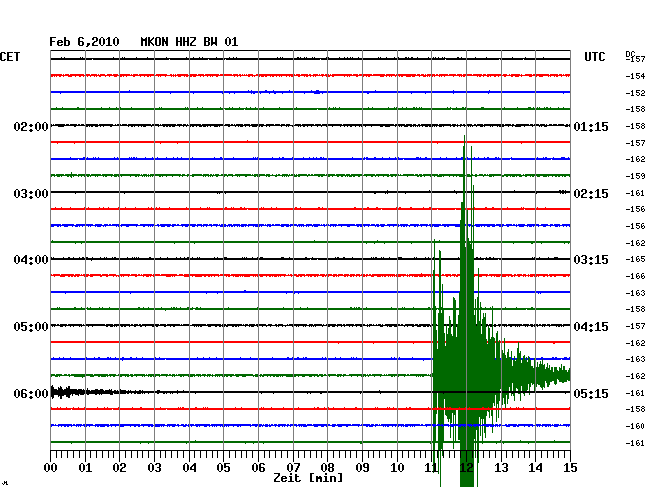This screenshot has height=494, width=650.
Task: Pick minute tick label '10' on the Zeit axis
Action: tap(397, 468)
